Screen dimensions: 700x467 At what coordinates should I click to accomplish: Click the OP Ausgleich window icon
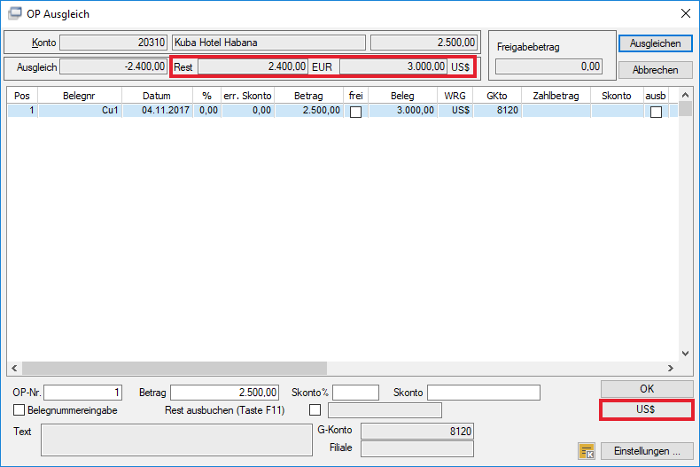pyautogui.click(x=15, y=13)
